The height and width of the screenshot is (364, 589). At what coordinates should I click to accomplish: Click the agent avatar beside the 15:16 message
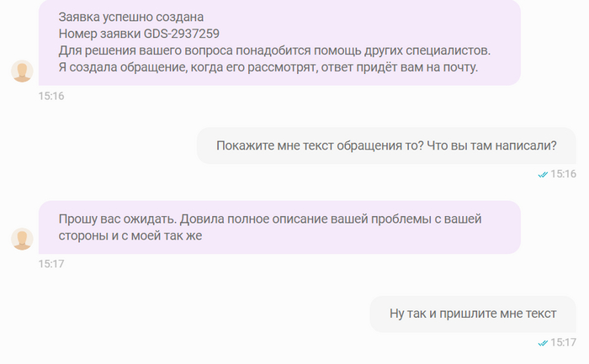tap(22, 71)
